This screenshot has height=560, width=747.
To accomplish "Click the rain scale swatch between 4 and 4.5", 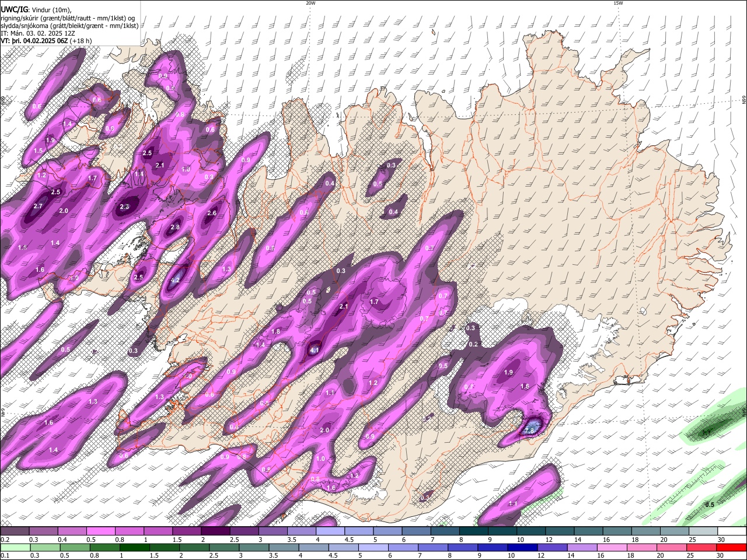I will [x=314, y=548].
